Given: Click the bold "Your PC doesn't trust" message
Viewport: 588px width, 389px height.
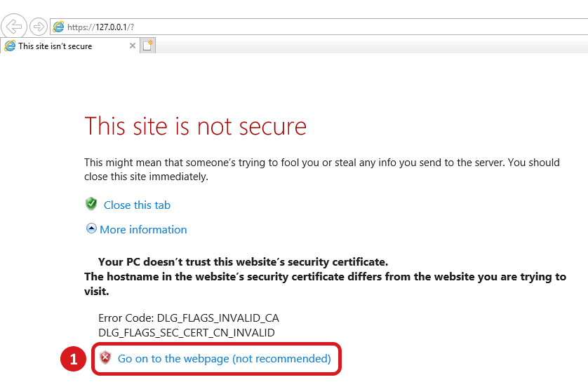Looking at the screenshot, I should (243, 261).
